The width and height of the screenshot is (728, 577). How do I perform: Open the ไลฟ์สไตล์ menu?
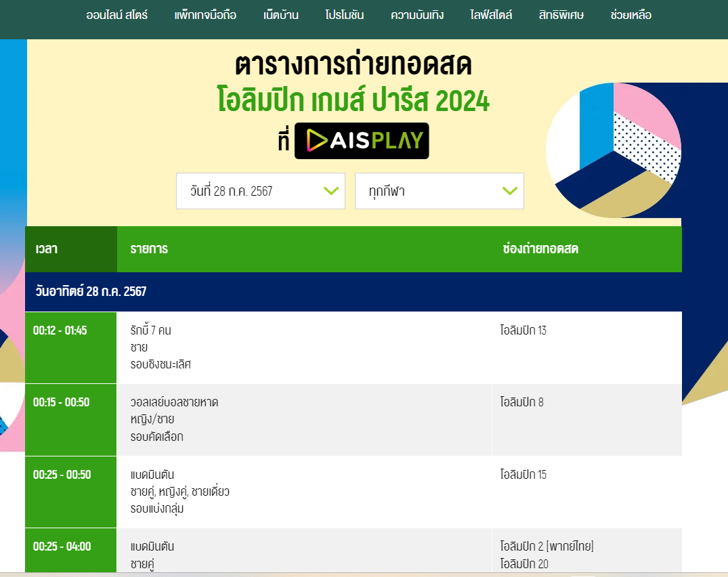[491, 15]
